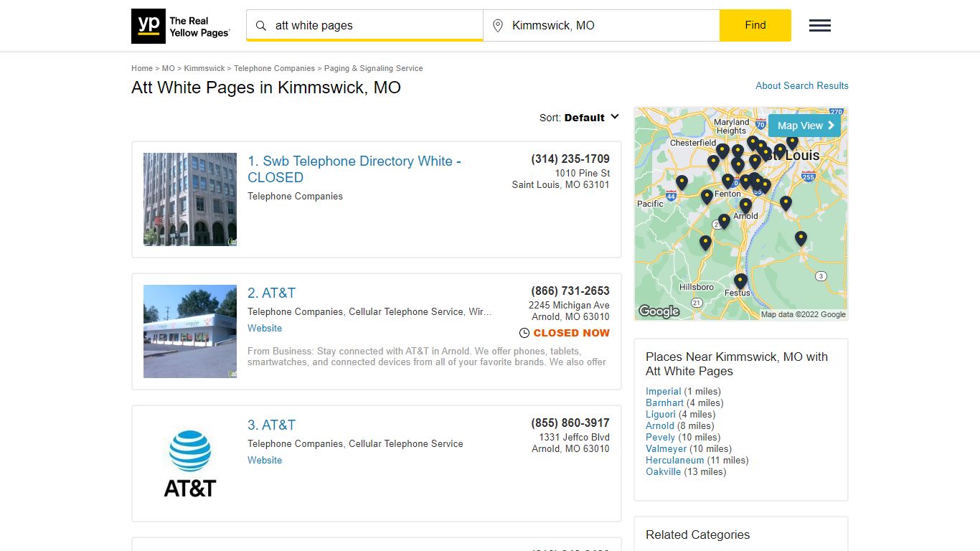Image resolution: width=980 pixels, height=551 pixels.
Task: Open Arnold nearby place link
Action: [x=660, y=425]
